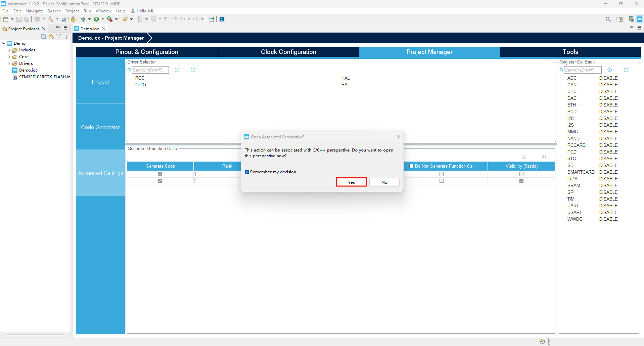Viewport: 644px width, 346px height.
Task: Expand the Core folder
Action: point(9,57)
